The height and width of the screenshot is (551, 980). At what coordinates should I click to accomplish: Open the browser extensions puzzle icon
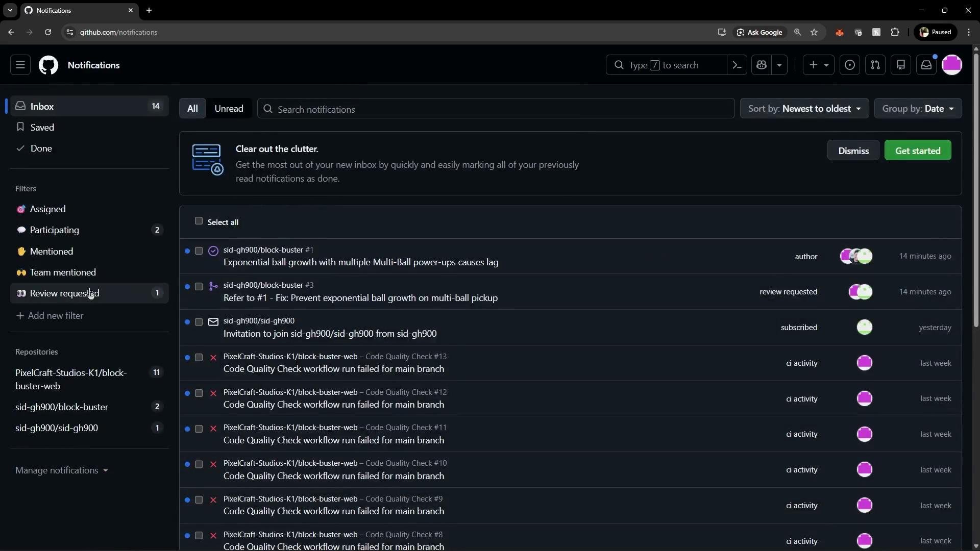[895, 32]
